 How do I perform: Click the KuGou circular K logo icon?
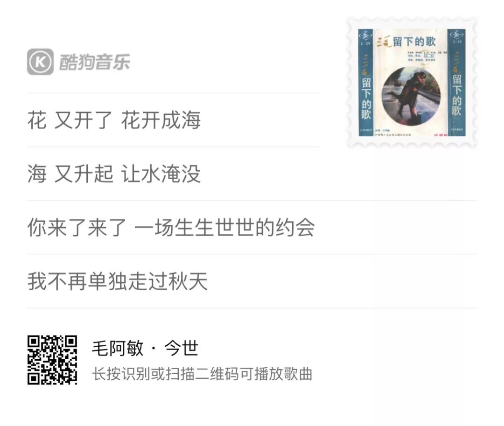(40, 62)
